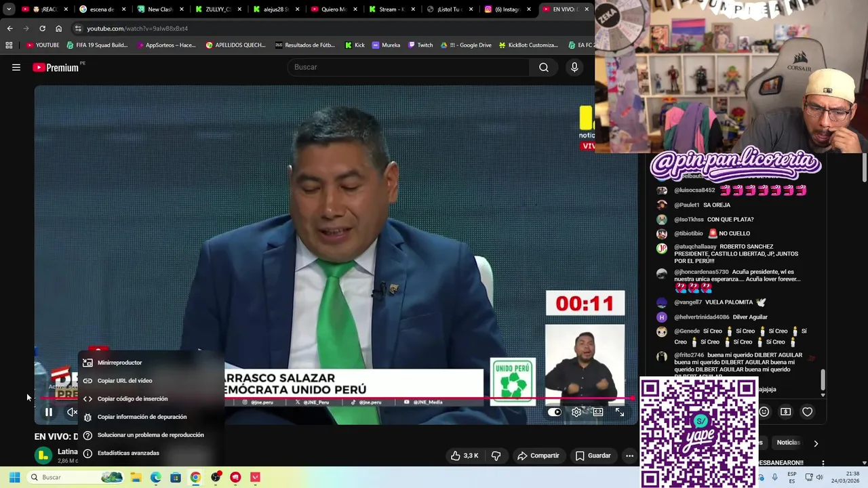
Task: Open the emoji picker in live chat
Action: tap(764, 411)
